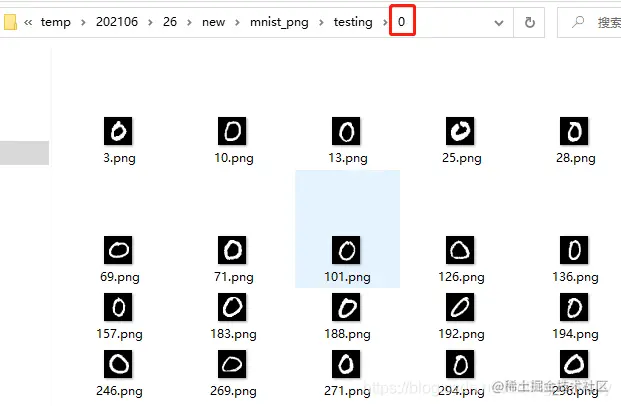Select the 194.png thumbnail
The width and height of the screenshot is (621, 406).
574,307
